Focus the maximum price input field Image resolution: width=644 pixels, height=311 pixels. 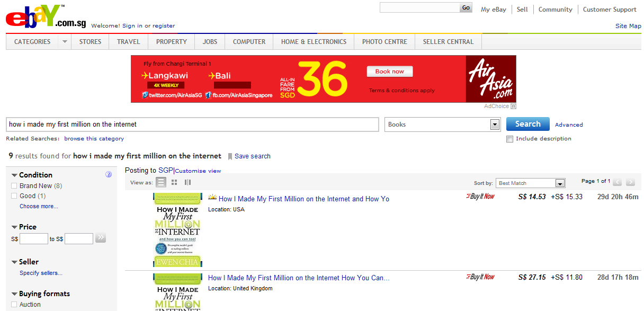pyautogui.click(x=79, y=239)
